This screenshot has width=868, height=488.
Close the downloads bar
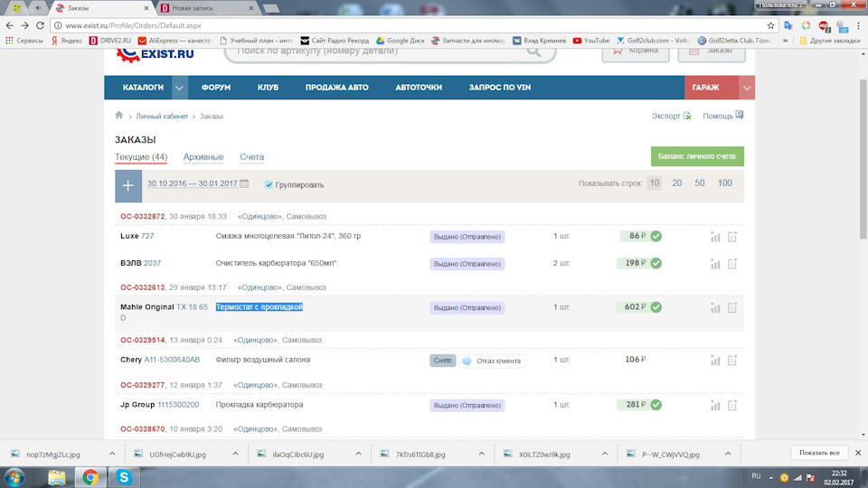(x=858, y=453)
